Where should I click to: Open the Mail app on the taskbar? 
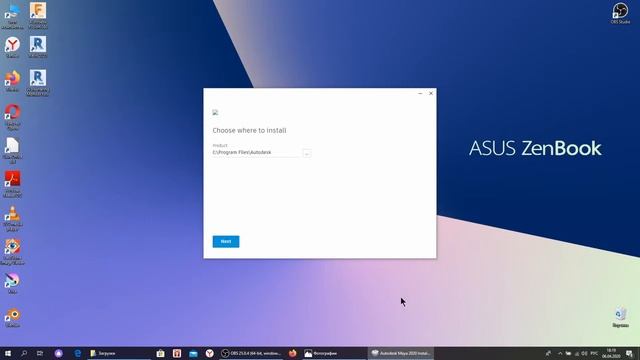click(193, 353)
